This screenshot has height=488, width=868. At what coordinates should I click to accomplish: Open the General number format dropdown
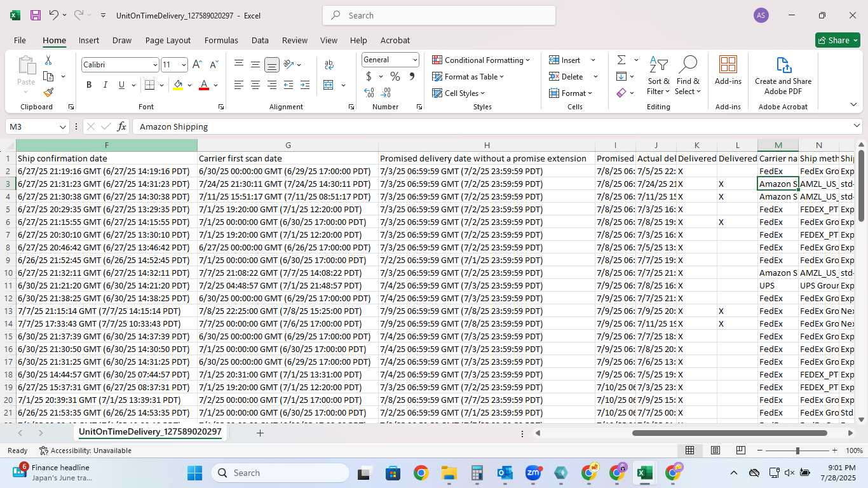pos(415,60)
